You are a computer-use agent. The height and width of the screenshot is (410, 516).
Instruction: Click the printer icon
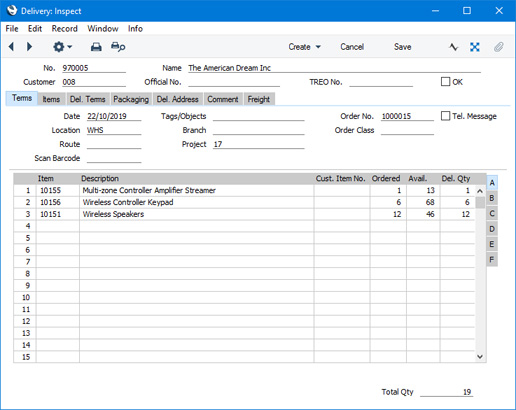pos(96,47)
